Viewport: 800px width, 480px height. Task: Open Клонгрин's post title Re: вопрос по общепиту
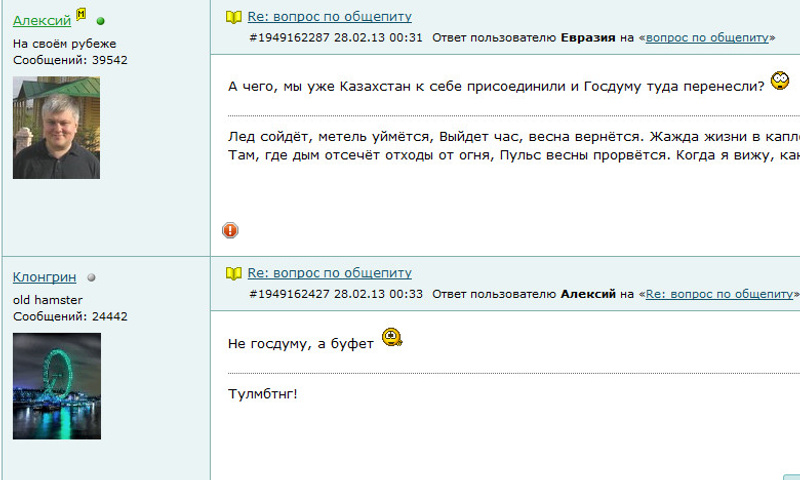tap(330, 273)
